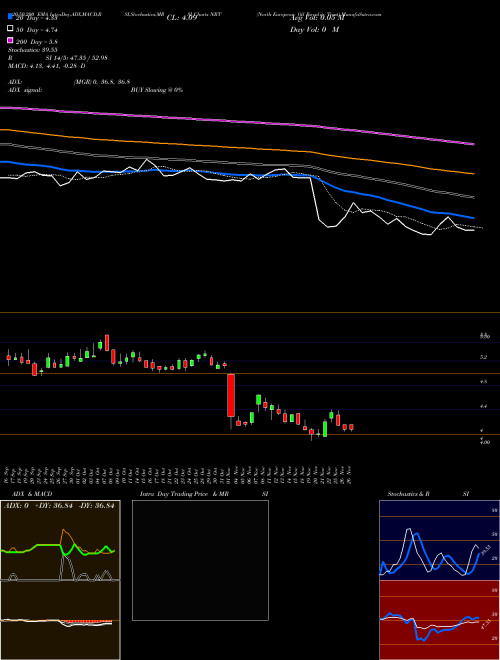Click the ADX chart panel with green line
The height and width of the screenshot is (660, 500).
click(60, 540)
